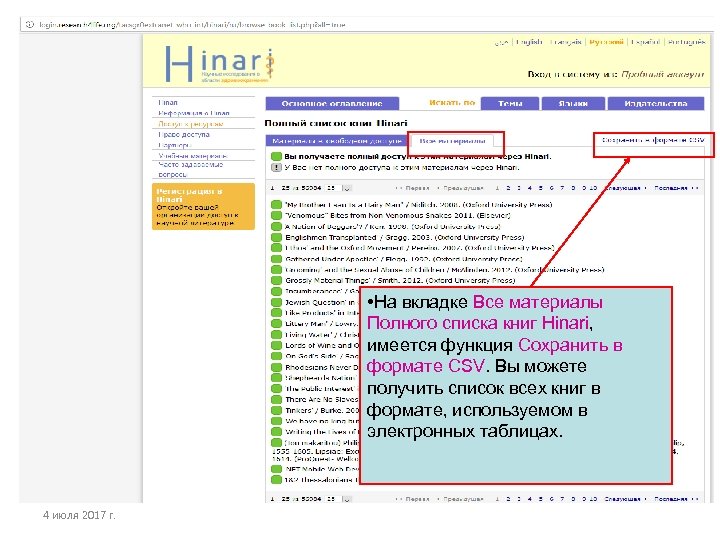Click green icon next to Englishmen Transplanted
The image size is (720, 540).
[x=276, y=237]
